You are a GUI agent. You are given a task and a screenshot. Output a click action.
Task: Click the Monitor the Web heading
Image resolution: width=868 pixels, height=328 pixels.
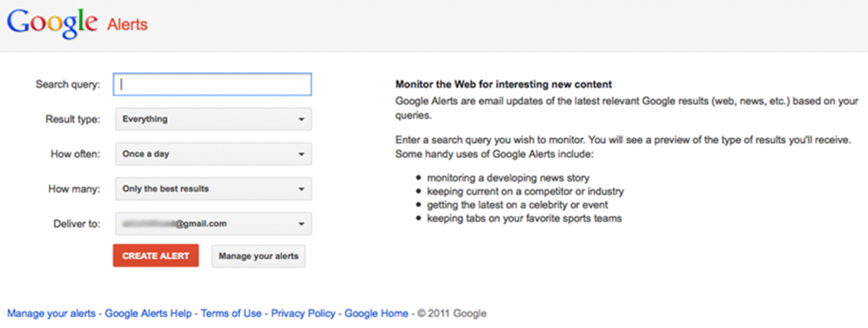[504, 85]
